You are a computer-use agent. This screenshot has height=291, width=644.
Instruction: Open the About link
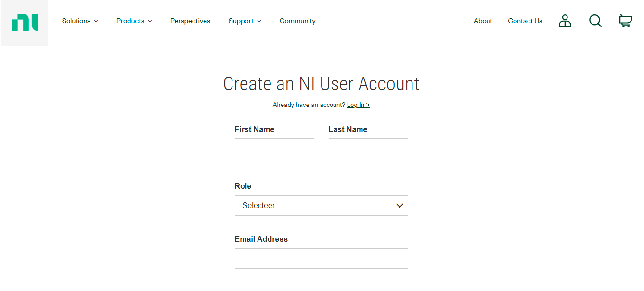tap(483, 21)
